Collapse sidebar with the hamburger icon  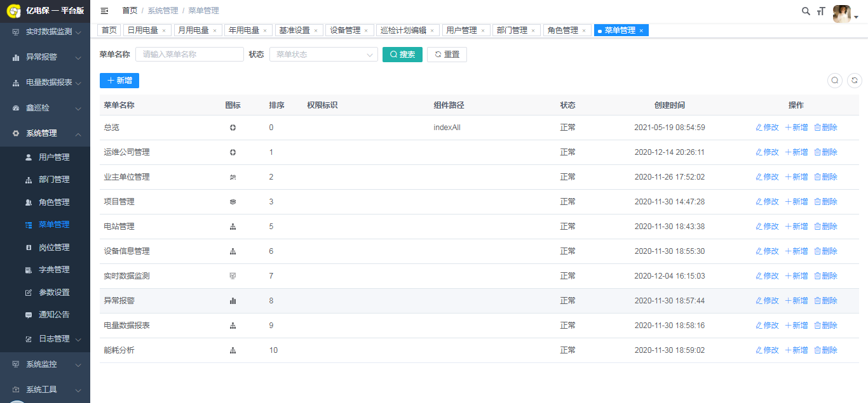[x=105, y=11]
